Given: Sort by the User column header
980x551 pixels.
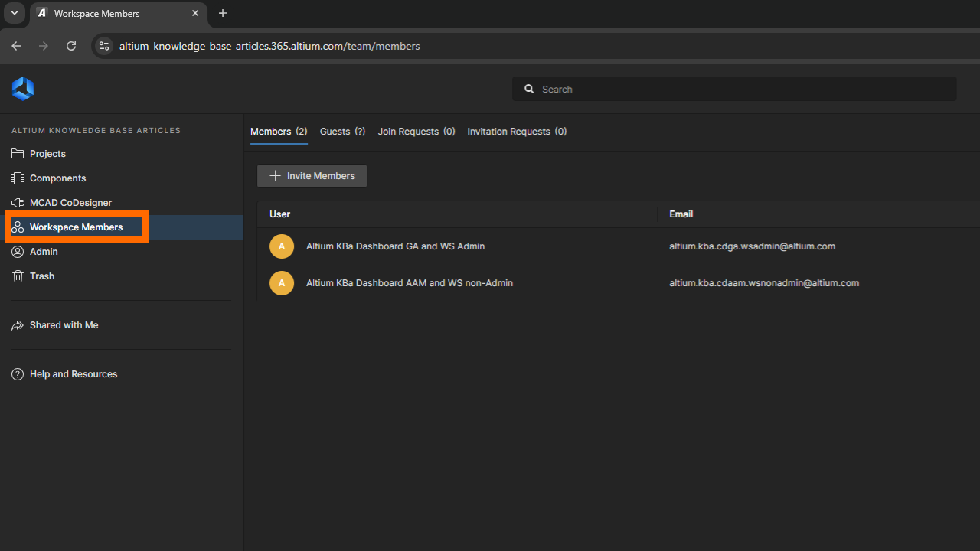Looking at the screenshot, I should 280,214.
